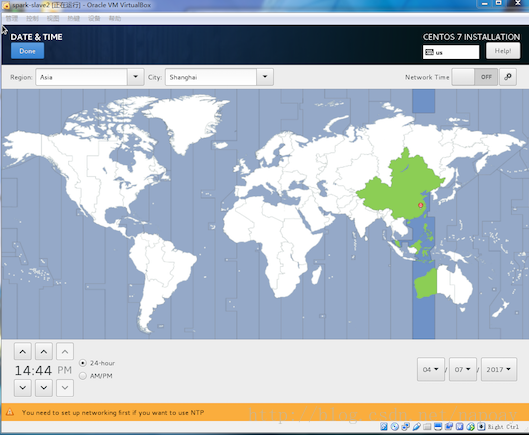Click the mouse integration globe icon
Image resolution: width=529 pixels, height=435 pixels.
[x=470, y=427]
